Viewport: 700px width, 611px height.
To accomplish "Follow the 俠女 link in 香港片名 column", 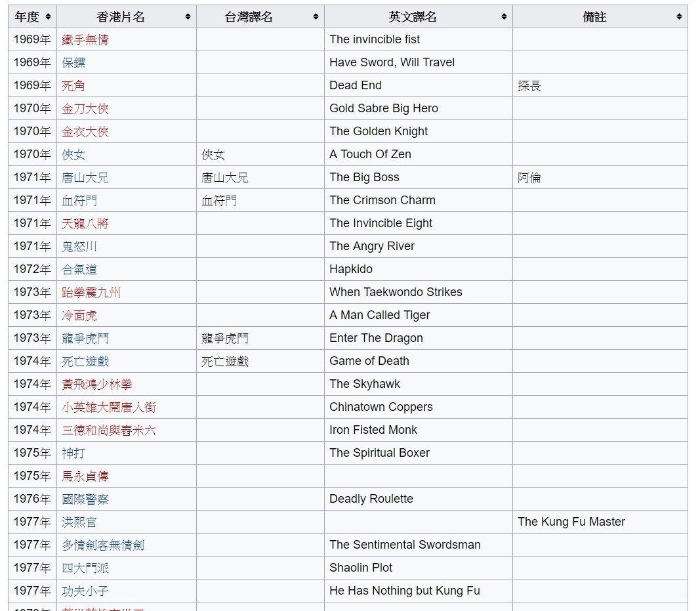I will tap(73, 155).
